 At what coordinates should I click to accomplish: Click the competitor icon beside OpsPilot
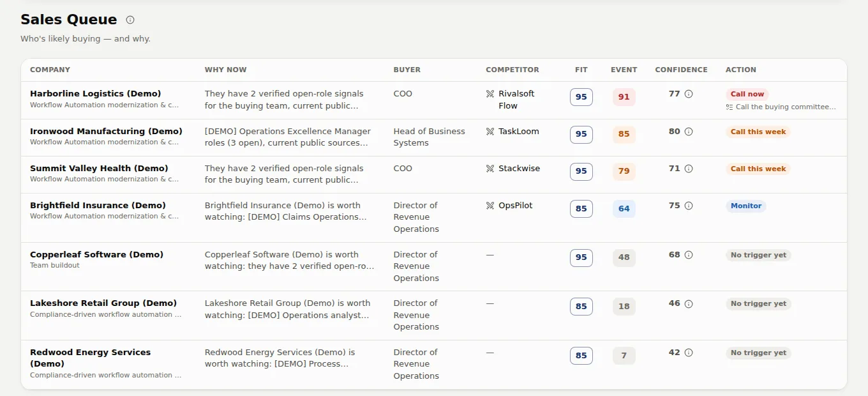[490, 206]
